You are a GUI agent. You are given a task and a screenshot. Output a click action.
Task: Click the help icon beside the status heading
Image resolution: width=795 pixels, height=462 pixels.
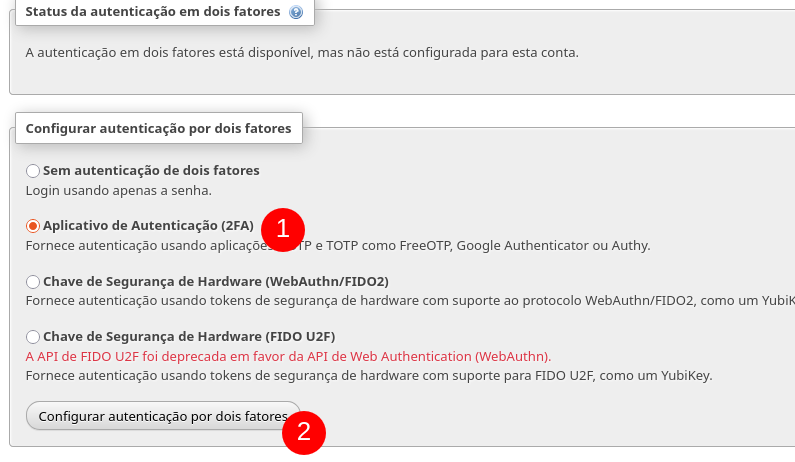coord(295,13)
